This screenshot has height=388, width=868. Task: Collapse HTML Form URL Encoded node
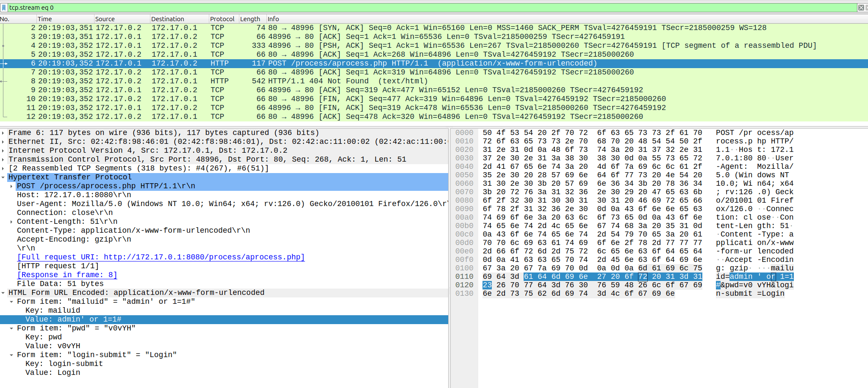coord(3,293)
